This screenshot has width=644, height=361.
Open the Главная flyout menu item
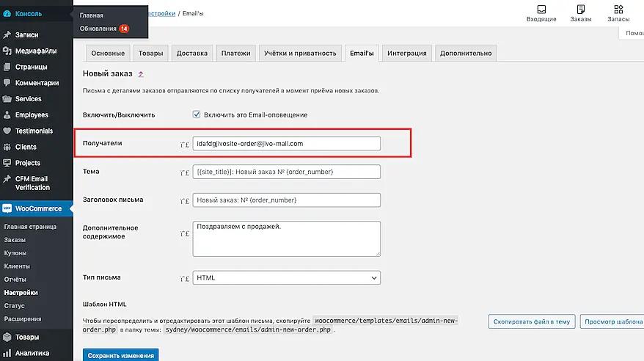pos(92,15)
